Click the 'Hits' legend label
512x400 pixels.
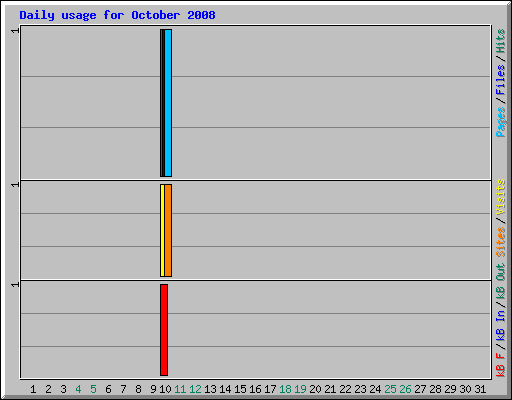tap(501, 41)
